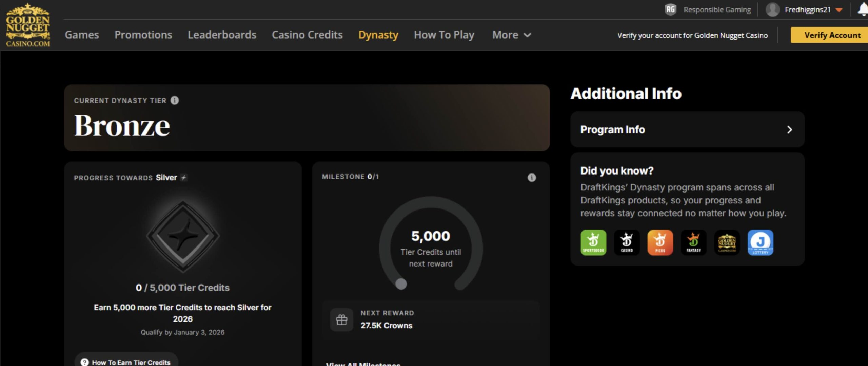868x366 pixels.
Task: Expand the More navigation dropdown
Action: coord(511,35)
